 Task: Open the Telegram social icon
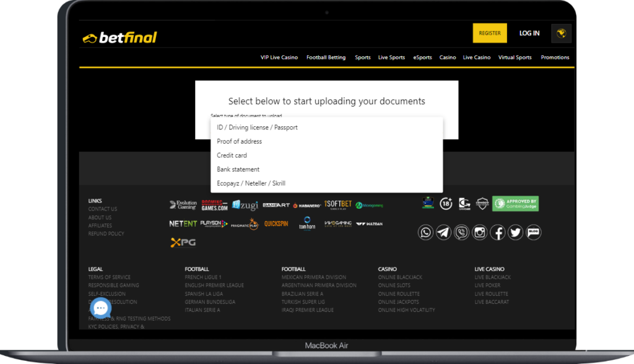443,232
